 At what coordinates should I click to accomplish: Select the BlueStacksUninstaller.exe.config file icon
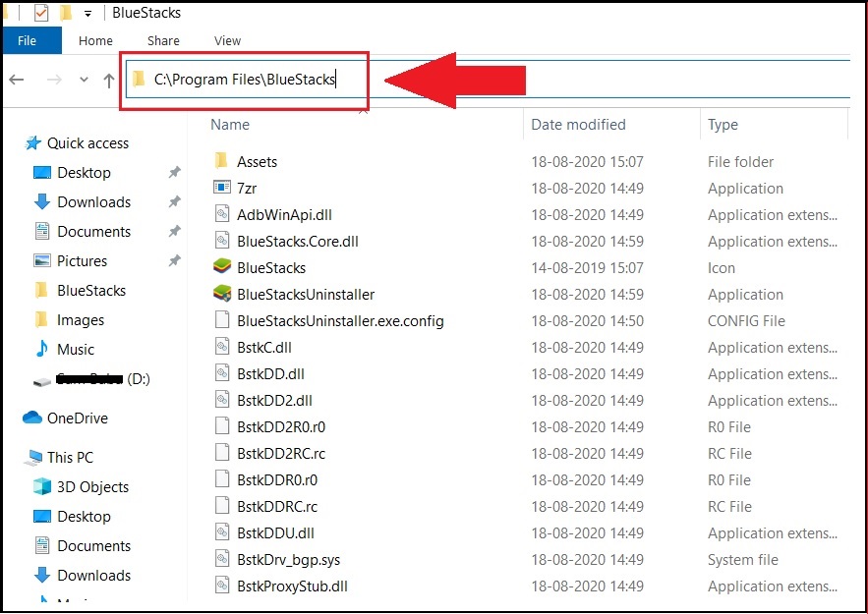pyautogui.click(x=222, y=319)
